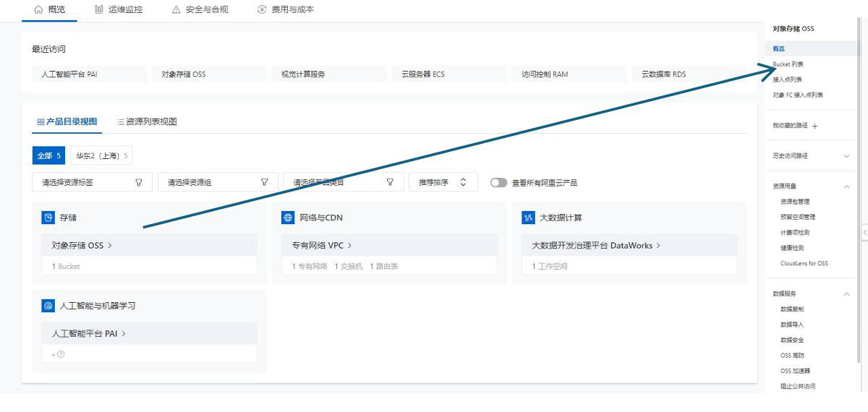The height and width of the screenshot is (412, 868).
Task: Click the 1 工作空间 count
Action: click(x=550, y=267)
